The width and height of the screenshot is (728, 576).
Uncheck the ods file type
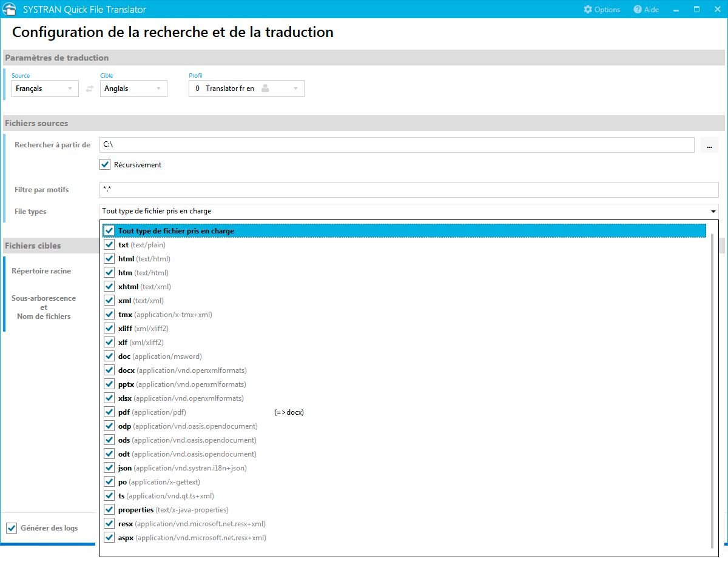(109, 440)
